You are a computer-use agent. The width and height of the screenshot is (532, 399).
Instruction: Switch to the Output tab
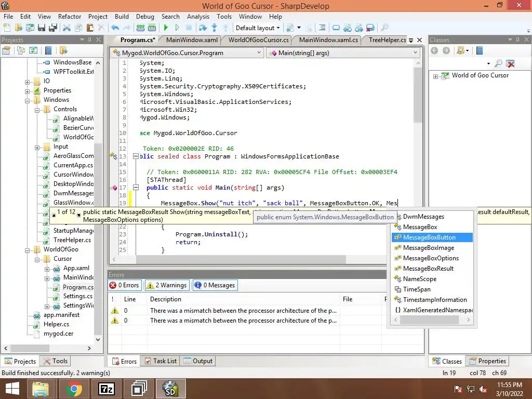198,361
